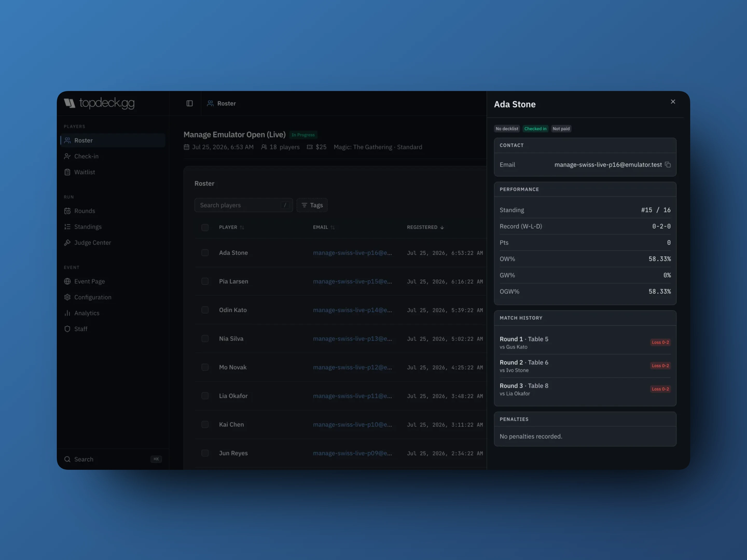Click the Event Page globe icon
Screen dimensions: 747x560
[67, 282]
